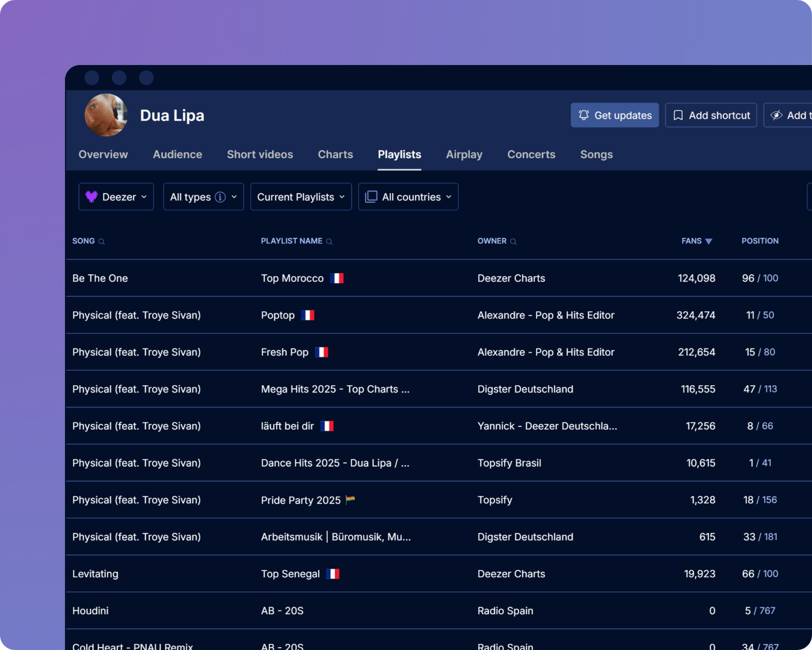Click the Topsify Brasil owner link
The image size is (812, 650).
coord(509,463)
